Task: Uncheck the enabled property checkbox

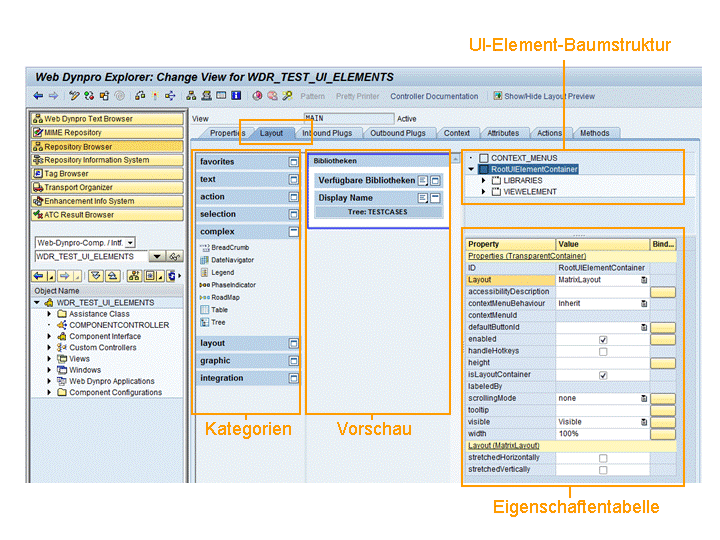Action: click(x=603, y=340)
